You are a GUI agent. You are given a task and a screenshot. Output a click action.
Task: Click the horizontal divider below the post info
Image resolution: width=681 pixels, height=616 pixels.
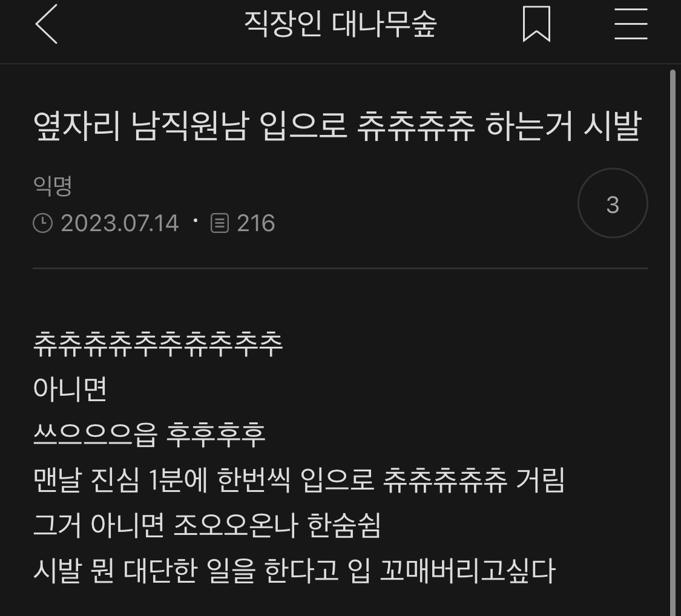(x=340, y=269)
